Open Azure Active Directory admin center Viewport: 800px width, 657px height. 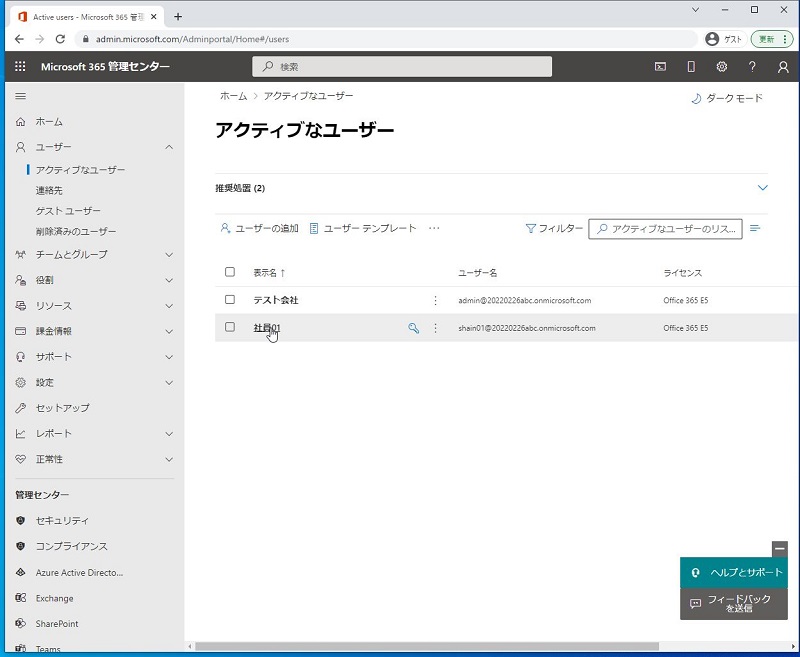coord(79,572)
